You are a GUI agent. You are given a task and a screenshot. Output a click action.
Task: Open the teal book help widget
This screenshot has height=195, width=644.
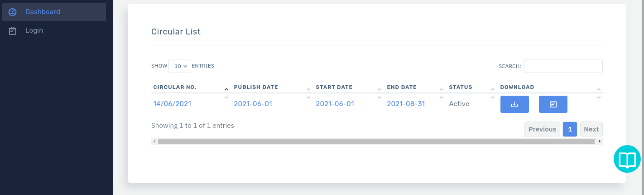[x=628, y=159]
